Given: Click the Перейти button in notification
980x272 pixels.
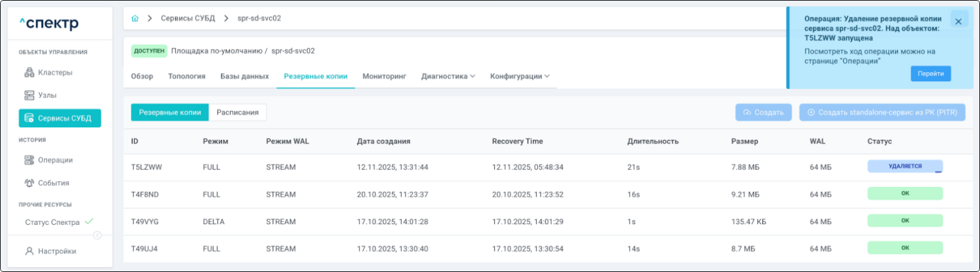Looking at the screenshot, I should [x=930, y=74].
